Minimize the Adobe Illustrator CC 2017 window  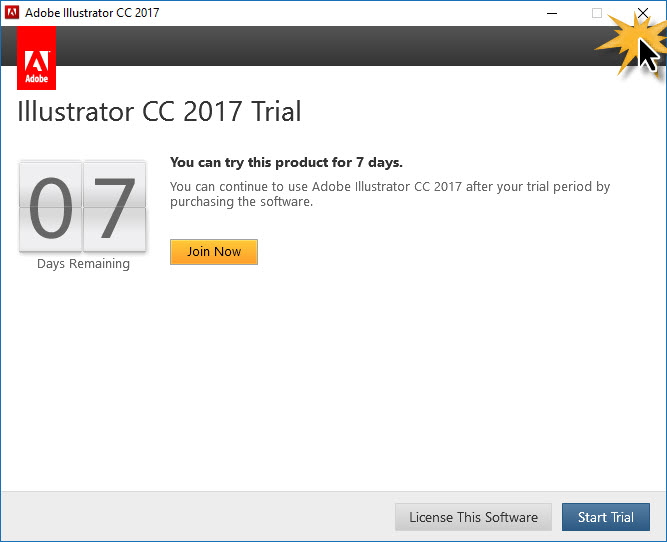552,13
